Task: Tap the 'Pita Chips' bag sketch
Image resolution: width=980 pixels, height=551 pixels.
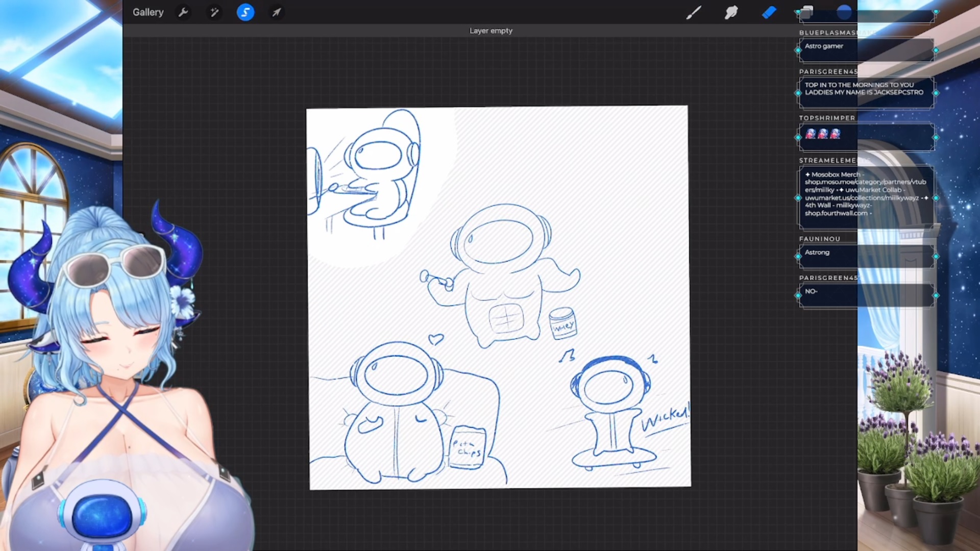Action: point(467,447)
